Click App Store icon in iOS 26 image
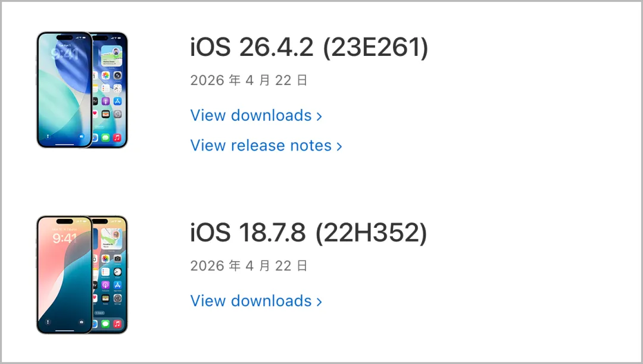The image size is (643, 364). point(117,101)
